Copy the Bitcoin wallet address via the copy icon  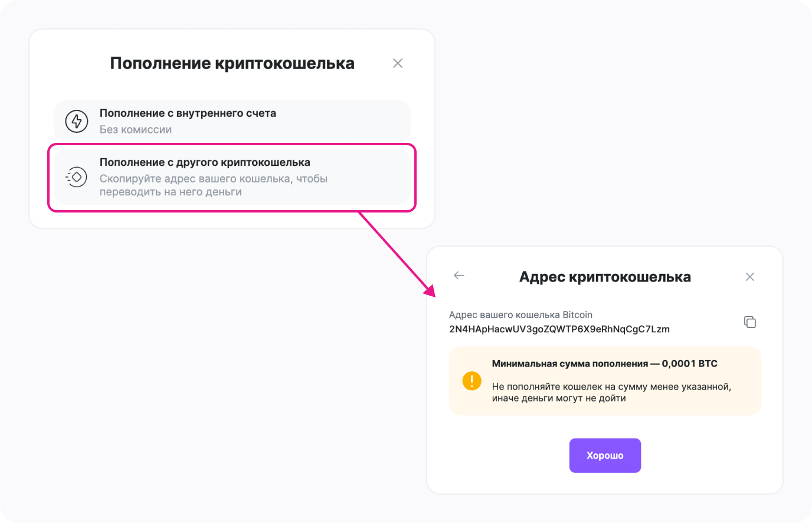(x=749, y=322)
